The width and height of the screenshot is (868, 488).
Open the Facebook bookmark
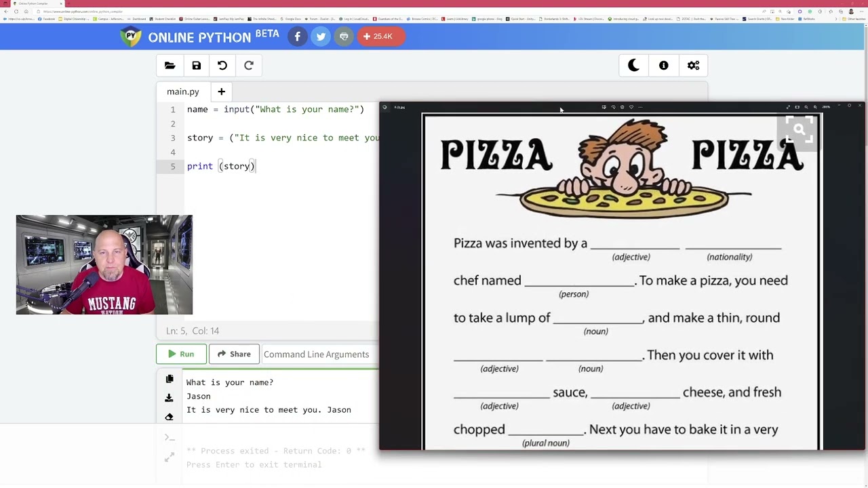(46, 19)
